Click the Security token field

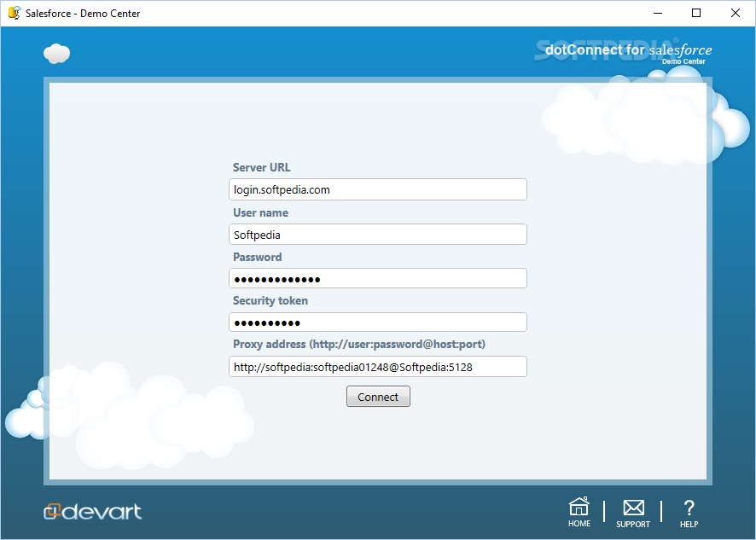(378, 322)
